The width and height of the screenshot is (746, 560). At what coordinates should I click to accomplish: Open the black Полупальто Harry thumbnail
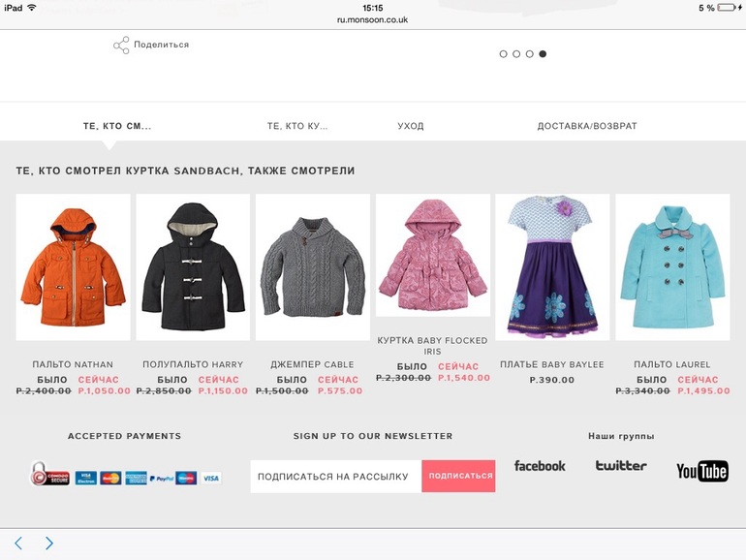point(193,266)
